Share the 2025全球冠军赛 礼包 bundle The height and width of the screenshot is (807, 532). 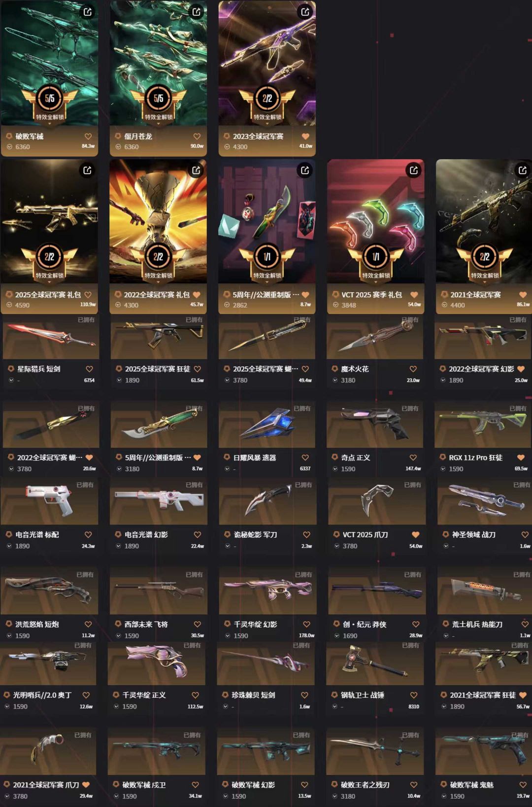pos(88,170)
